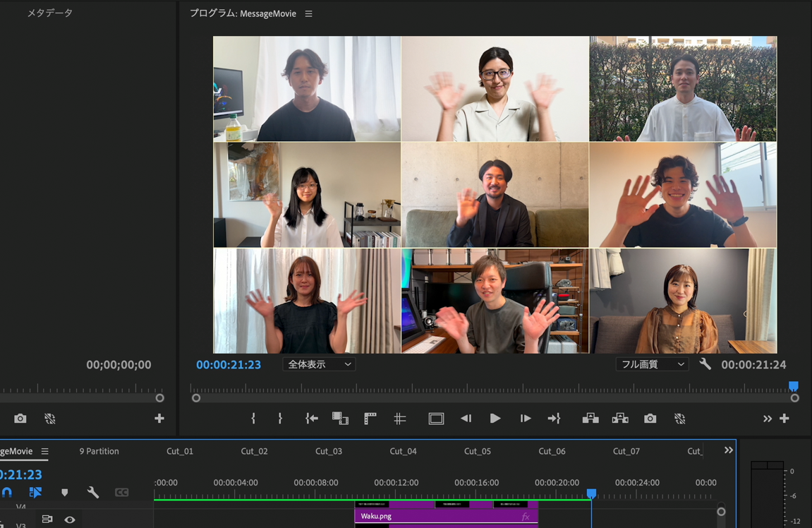Click the Lift button
This screenshot has width=812, height=528.
point(590,418)
